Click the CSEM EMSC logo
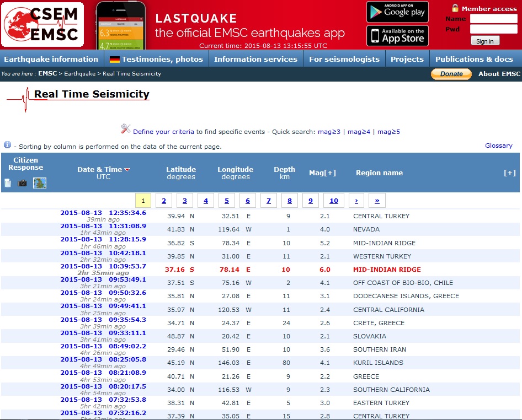This screenshot has width=522, height=420. [42, 25]
